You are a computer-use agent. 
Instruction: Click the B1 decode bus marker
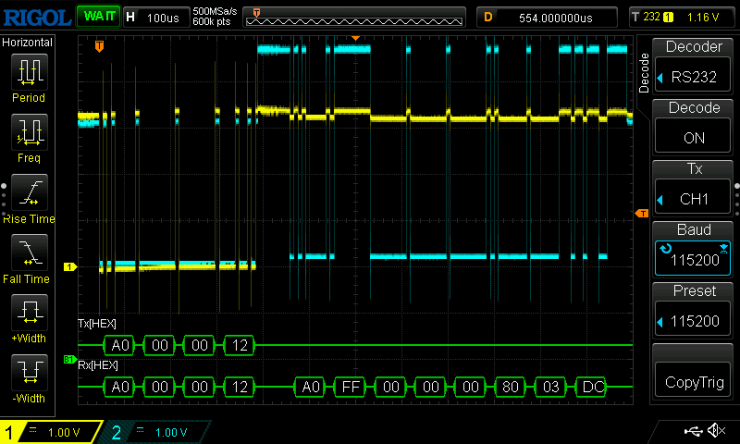(x=69, y=360)
